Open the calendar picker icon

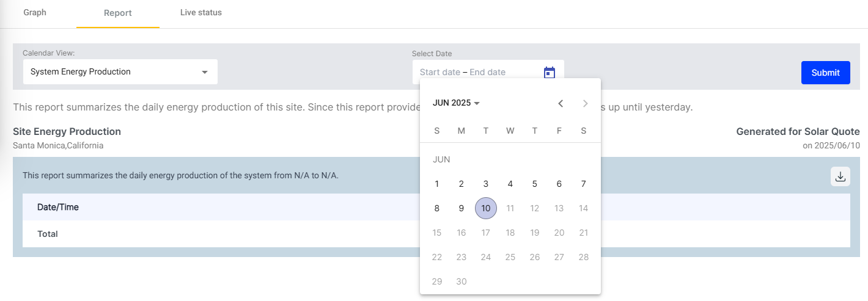coord(550,73)
